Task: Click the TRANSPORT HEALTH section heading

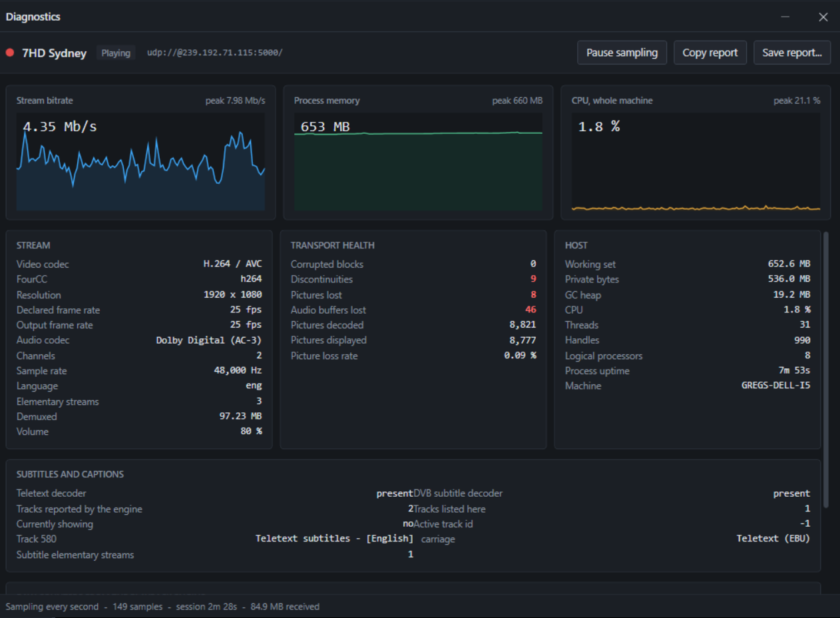Action: 333,246
